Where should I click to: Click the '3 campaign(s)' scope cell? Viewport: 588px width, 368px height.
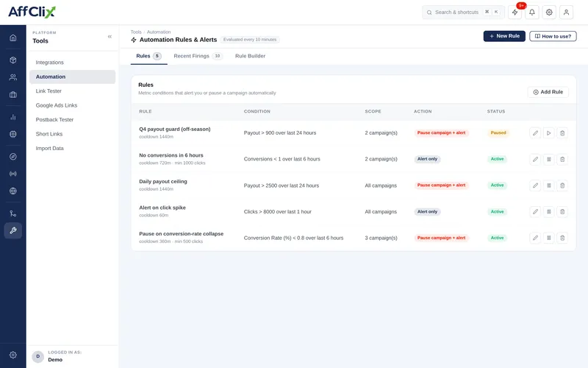381,238
